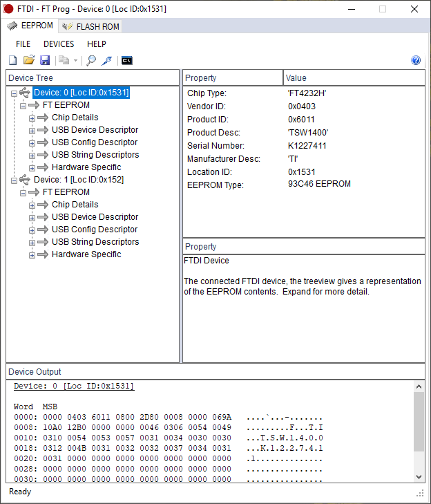Click hex row 0018 in Device Output
The image size is (431, 504).
coord(169,448)
